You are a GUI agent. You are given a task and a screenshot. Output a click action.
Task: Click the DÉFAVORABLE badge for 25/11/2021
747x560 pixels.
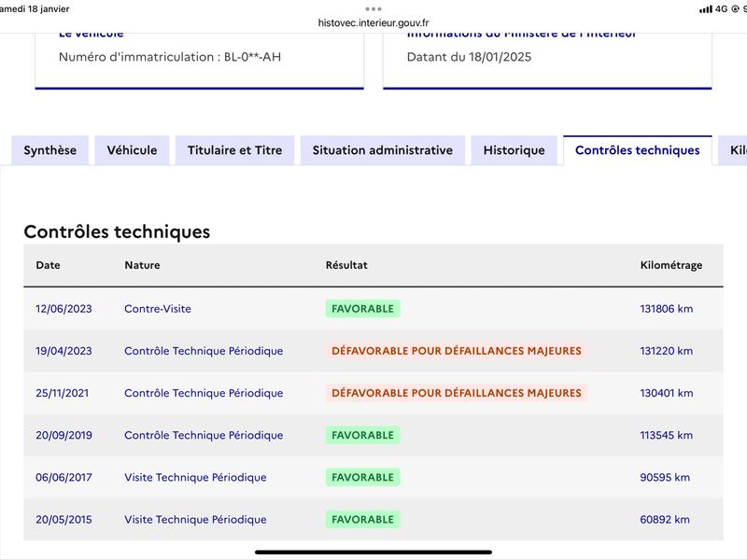(457, 393)
